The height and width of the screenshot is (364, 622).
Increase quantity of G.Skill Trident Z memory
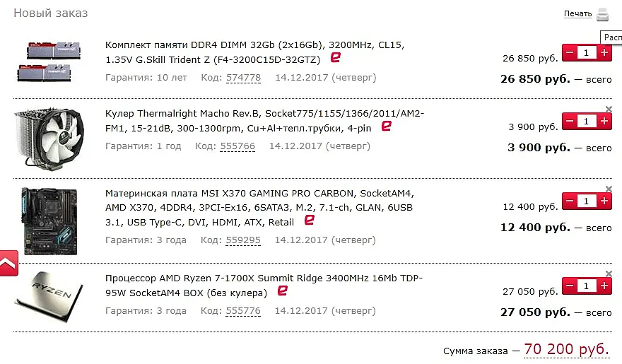tap(604, 52)
